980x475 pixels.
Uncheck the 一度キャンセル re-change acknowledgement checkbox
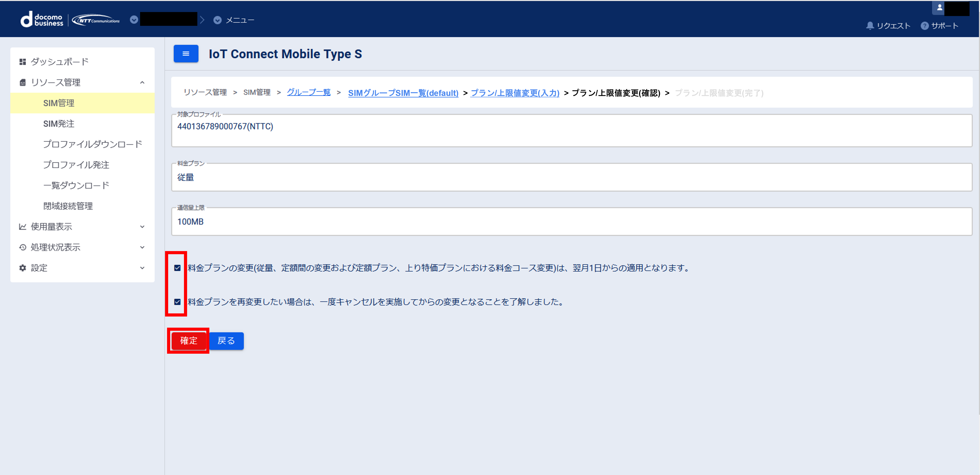[177, 302]
